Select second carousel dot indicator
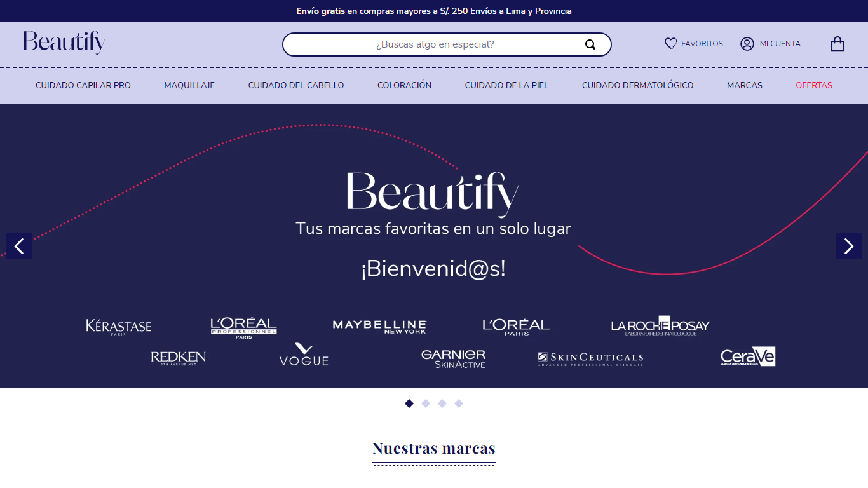This screenshot has width=868, height=488. point(426,403)
